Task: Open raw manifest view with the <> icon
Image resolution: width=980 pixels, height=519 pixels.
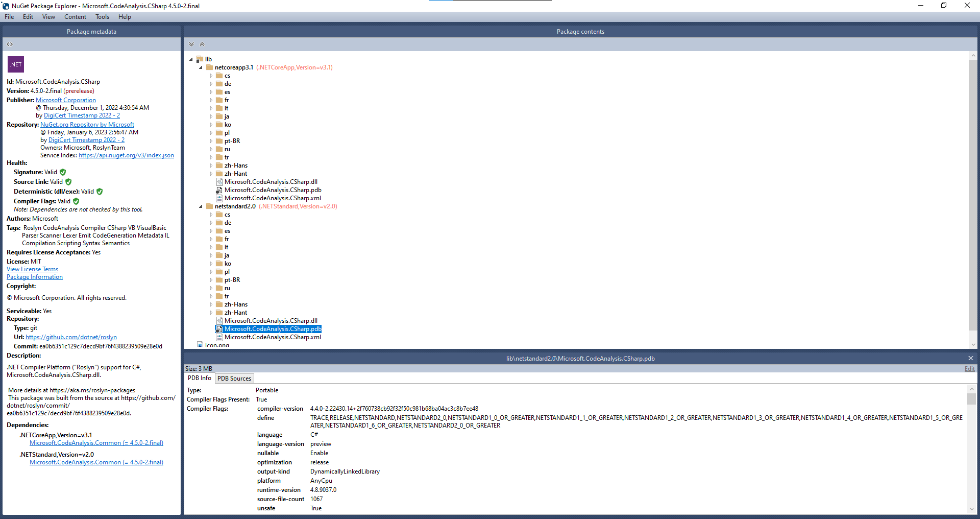Action: (x=10, y=44)
